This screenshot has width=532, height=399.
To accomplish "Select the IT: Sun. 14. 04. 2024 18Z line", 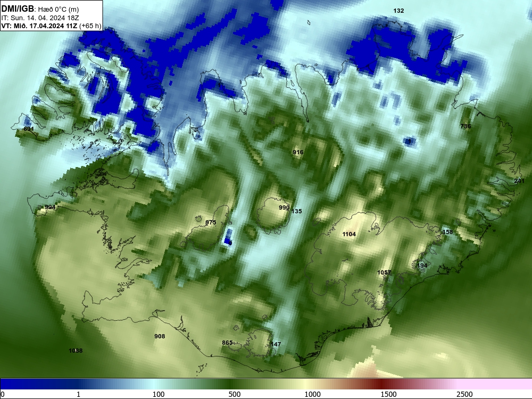I will point(40,18).
